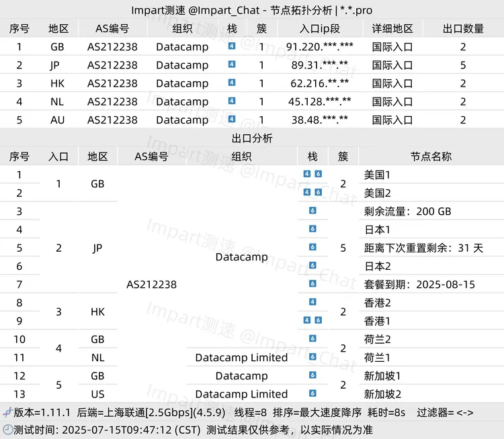Click the 出口分析 section title
This screenshot has width=504, height=439.
point(252,138)
